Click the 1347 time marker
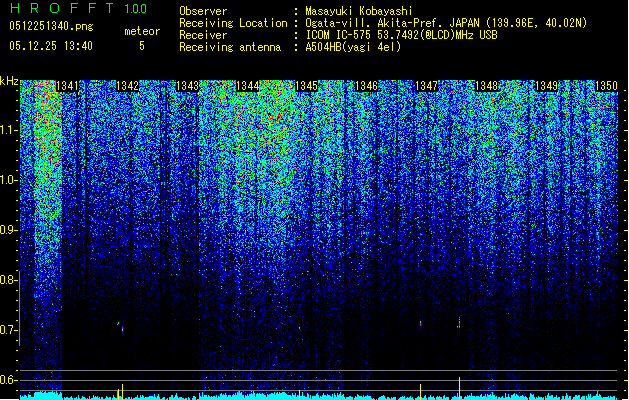 click(x=426, y=86)
